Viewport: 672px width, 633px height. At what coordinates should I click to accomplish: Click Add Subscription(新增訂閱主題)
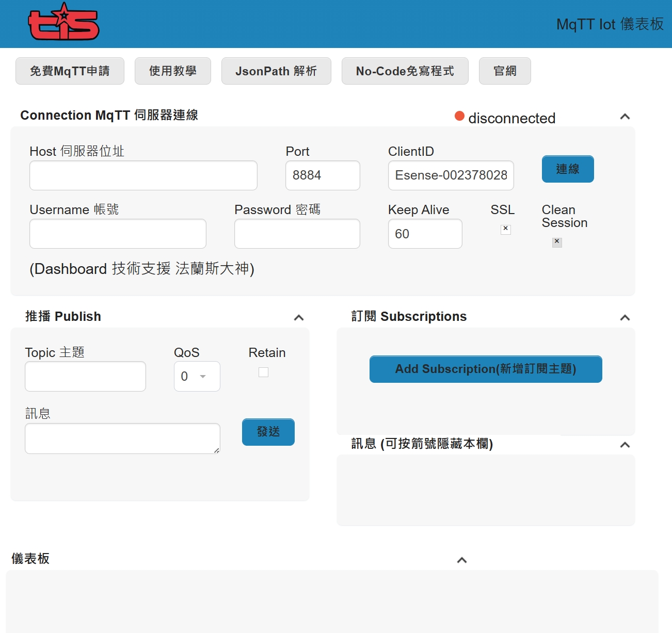(x=486, y=369)
